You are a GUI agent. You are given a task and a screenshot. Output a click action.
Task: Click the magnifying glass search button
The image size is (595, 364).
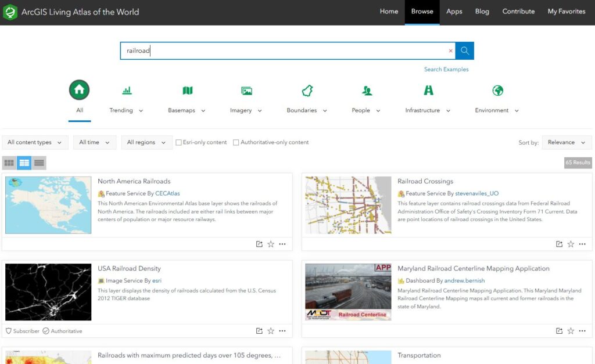[464, 51]
